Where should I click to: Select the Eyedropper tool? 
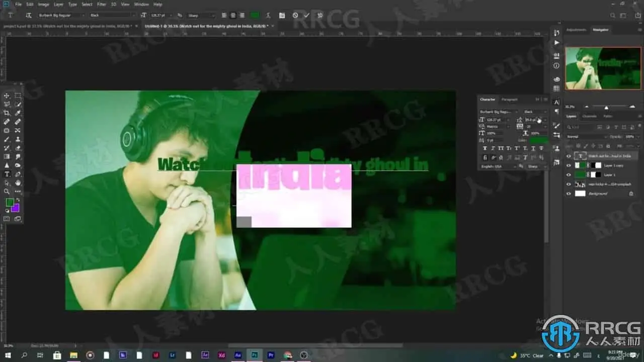(18, 113)
